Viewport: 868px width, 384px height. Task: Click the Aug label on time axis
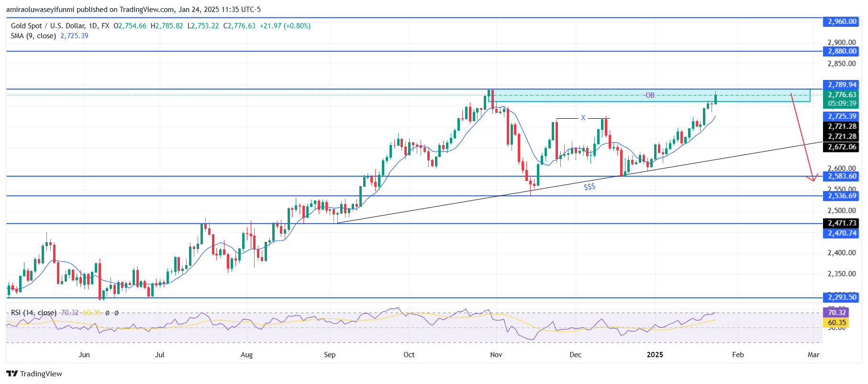[246, 355]
